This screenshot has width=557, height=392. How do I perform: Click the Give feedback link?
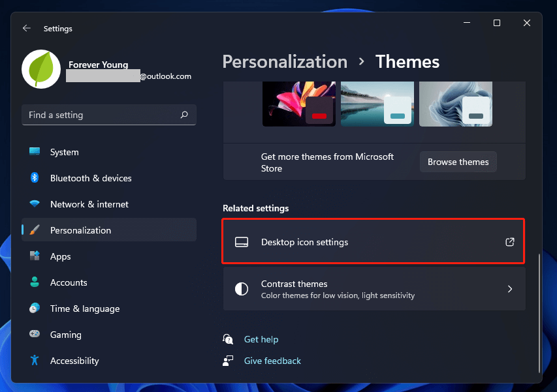pos(272,361)
